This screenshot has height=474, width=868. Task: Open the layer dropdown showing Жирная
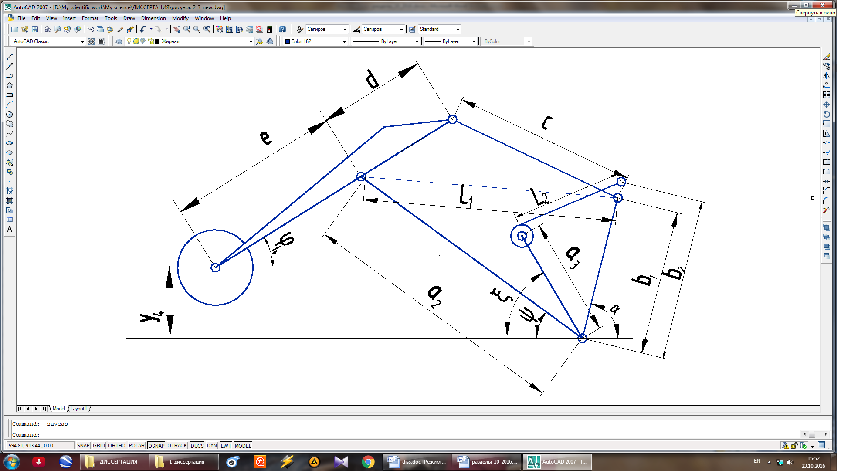pyautogui.click(x=251, y=41)
